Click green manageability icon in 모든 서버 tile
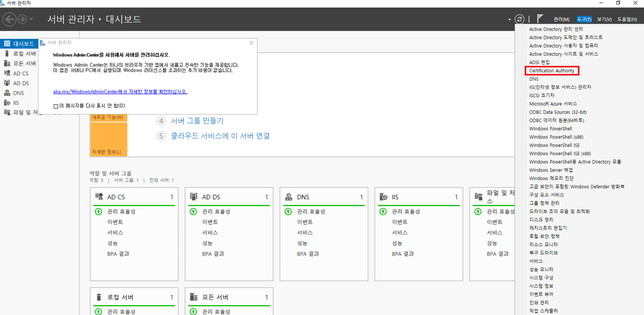 [193, 311]
